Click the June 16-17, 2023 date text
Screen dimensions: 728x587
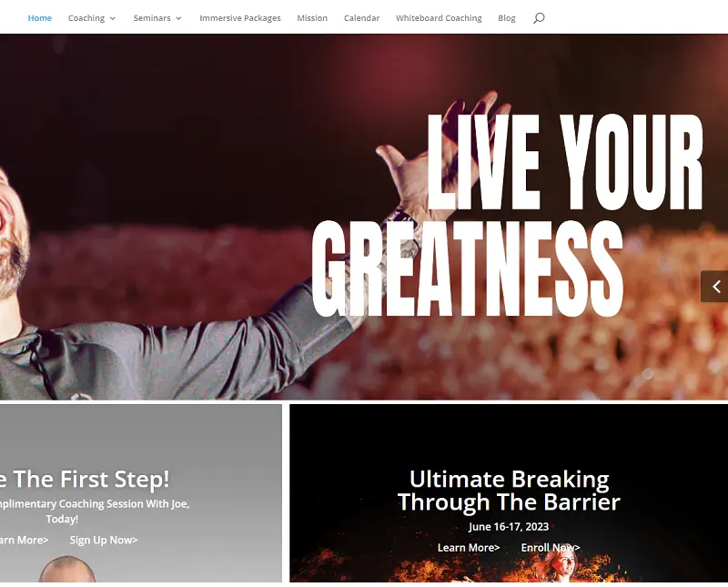(509, 527)
